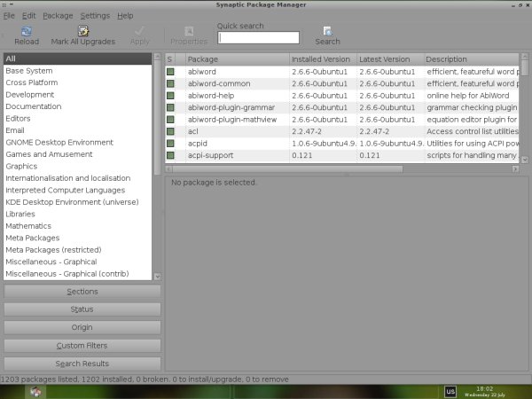Screen dimensions: 532x399
Task: Sort packages by the Package column header
Action: pos(235,59)
